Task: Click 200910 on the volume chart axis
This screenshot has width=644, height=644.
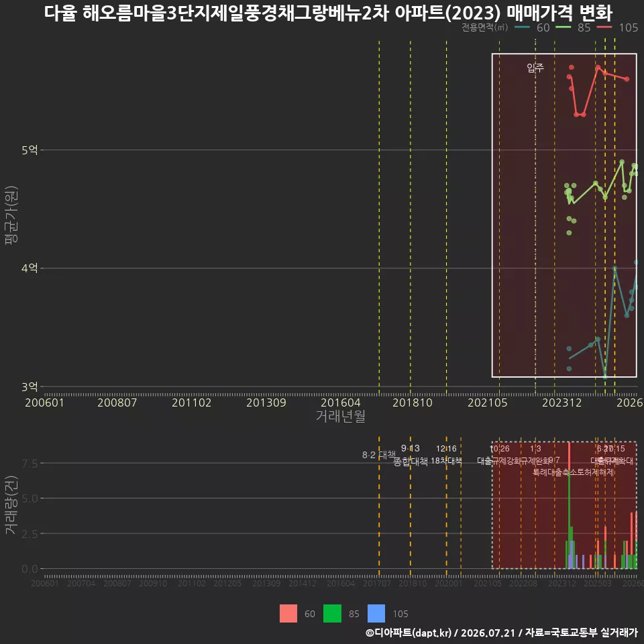Action: [x=153, y=583]
